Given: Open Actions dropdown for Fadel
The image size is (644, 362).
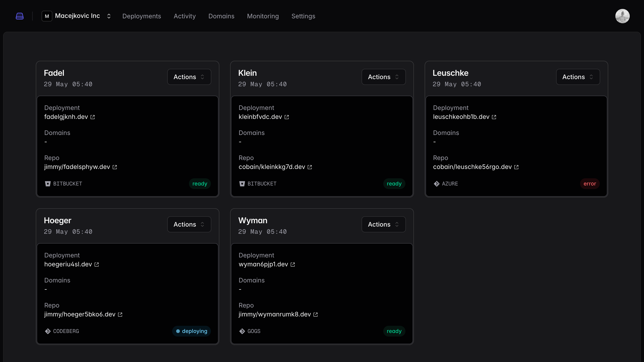Looking at the screenshot, I should point(189,77).
